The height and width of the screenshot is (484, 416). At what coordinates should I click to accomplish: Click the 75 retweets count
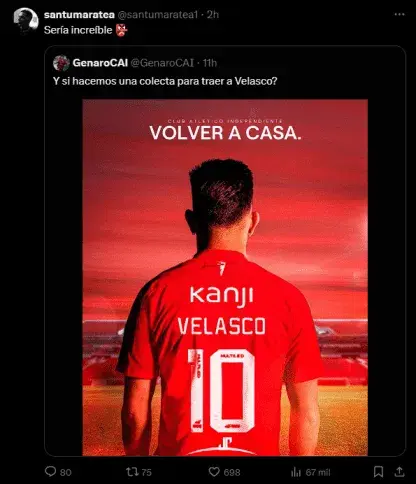(146, 472)
